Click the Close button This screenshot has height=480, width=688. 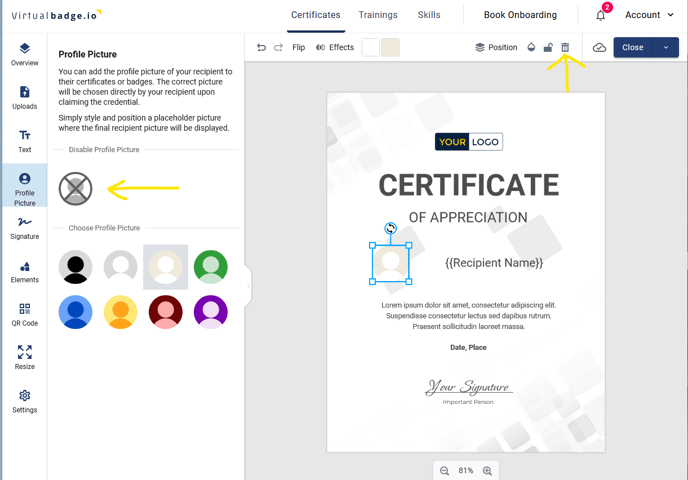tap(633, 47)
